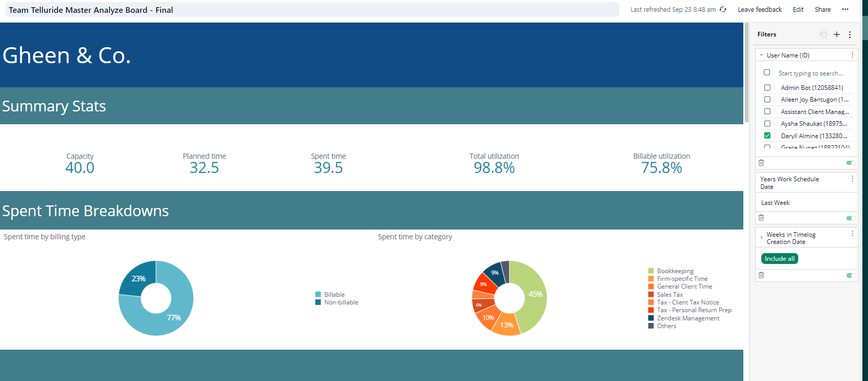Open the top bar three-dots more options menu
The image size is (868, 381).
(845, 9)
